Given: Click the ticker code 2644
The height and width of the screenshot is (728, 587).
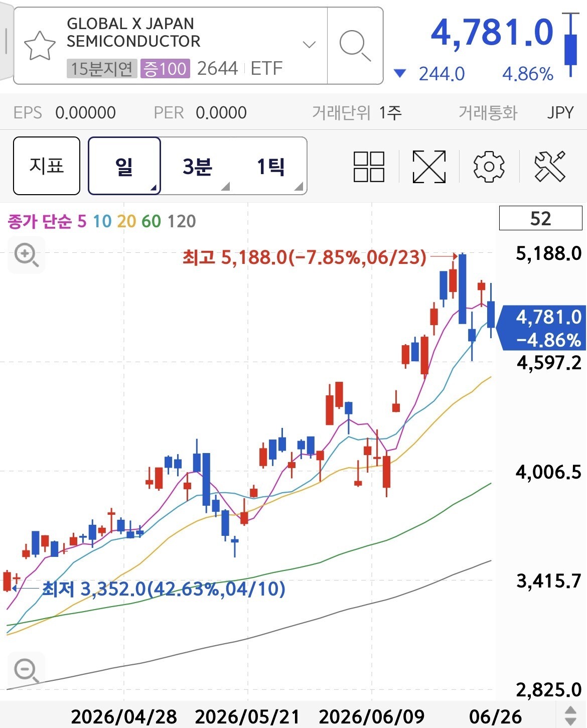Looking at the screenshot, I should pyautogui.click(x=217, y=68).
